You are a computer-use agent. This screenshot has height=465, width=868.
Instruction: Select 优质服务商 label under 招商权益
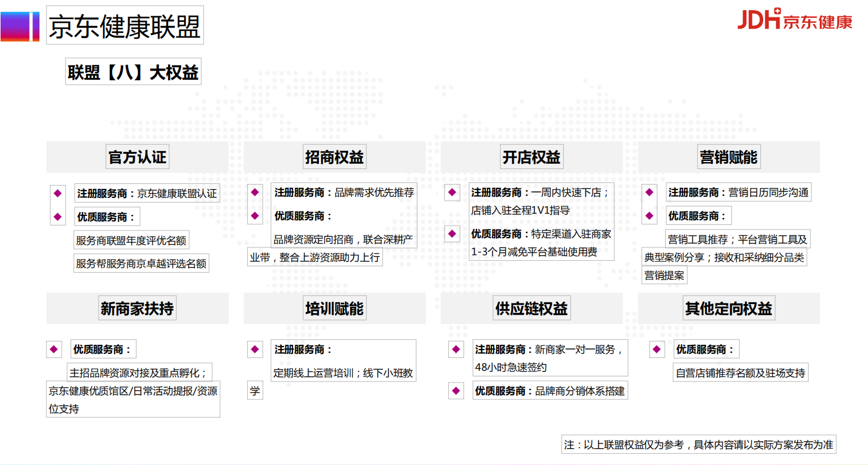click(x=304, y=216)
